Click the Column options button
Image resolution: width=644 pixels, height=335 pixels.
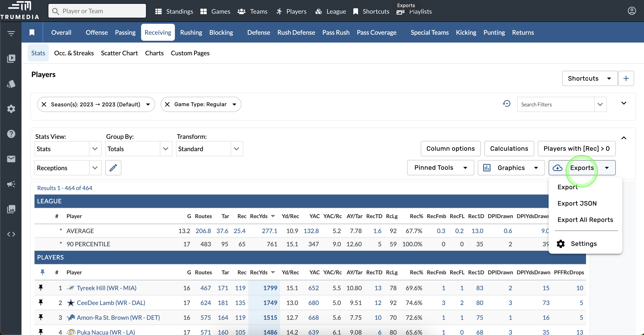[x=450, y=148]
